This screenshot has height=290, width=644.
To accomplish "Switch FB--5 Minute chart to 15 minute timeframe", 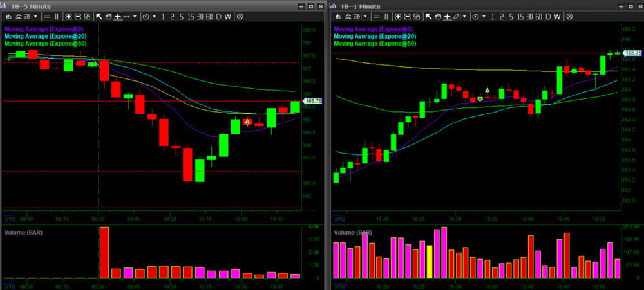I will [190, 15].
